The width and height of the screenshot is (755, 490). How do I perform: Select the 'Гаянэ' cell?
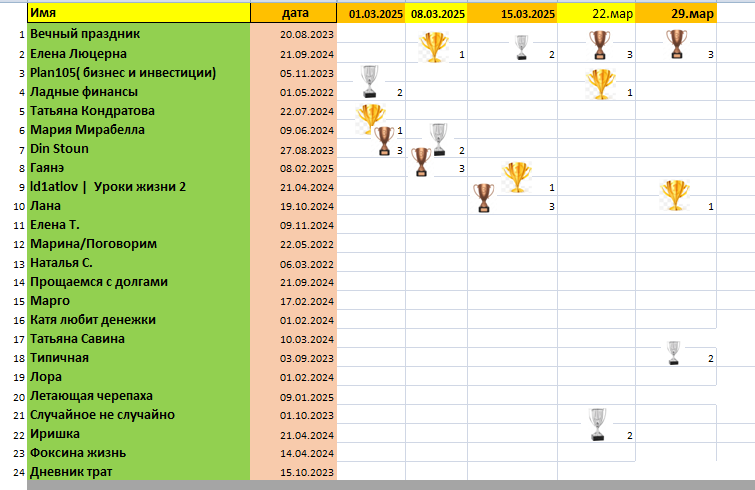[139, 168]
